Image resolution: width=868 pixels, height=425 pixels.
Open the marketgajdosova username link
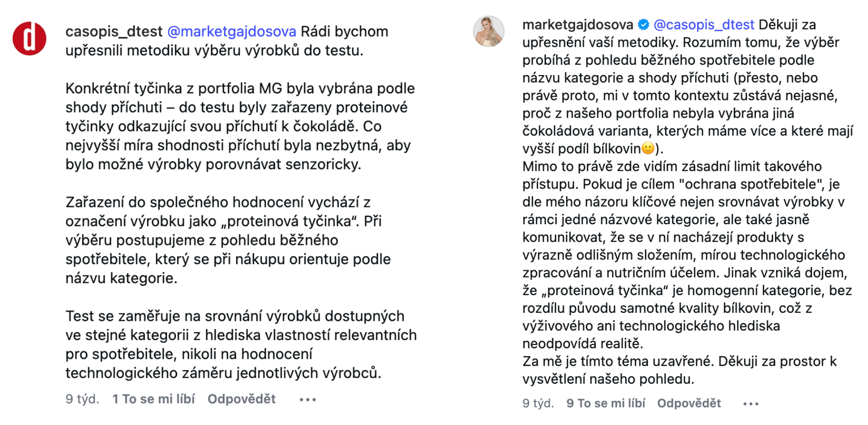pyautogui.click(x=577, y=24)
